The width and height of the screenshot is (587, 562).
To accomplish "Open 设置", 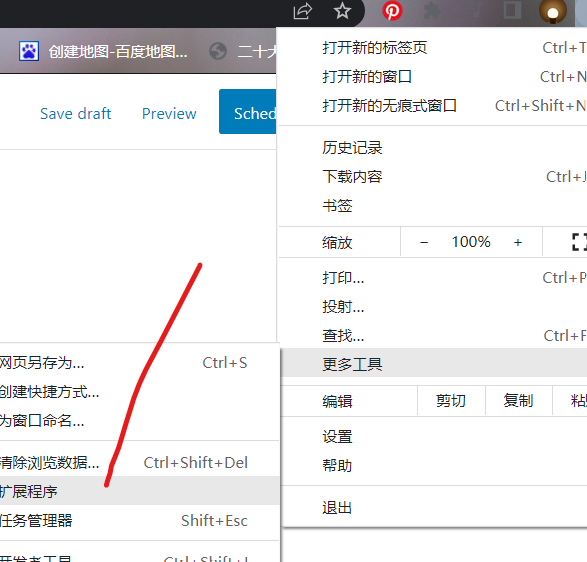I will point(433,437).
